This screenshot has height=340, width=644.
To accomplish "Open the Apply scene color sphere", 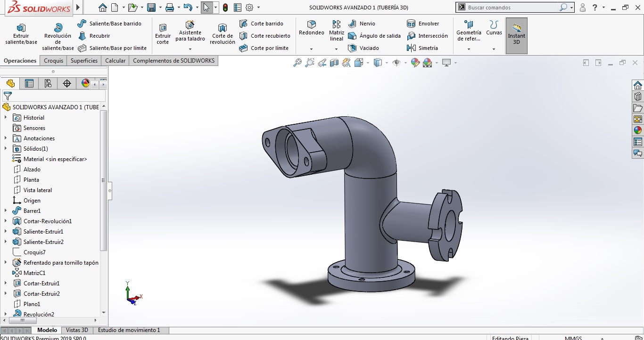I will coord(427,63).
